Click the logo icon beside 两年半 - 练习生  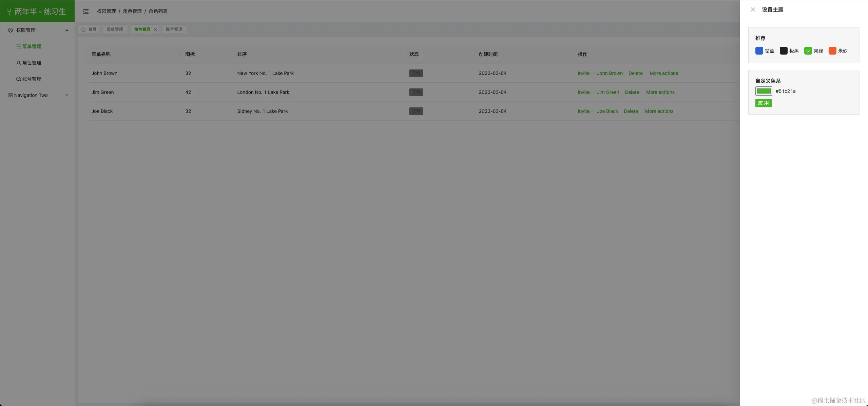click(x=9, y=12)
